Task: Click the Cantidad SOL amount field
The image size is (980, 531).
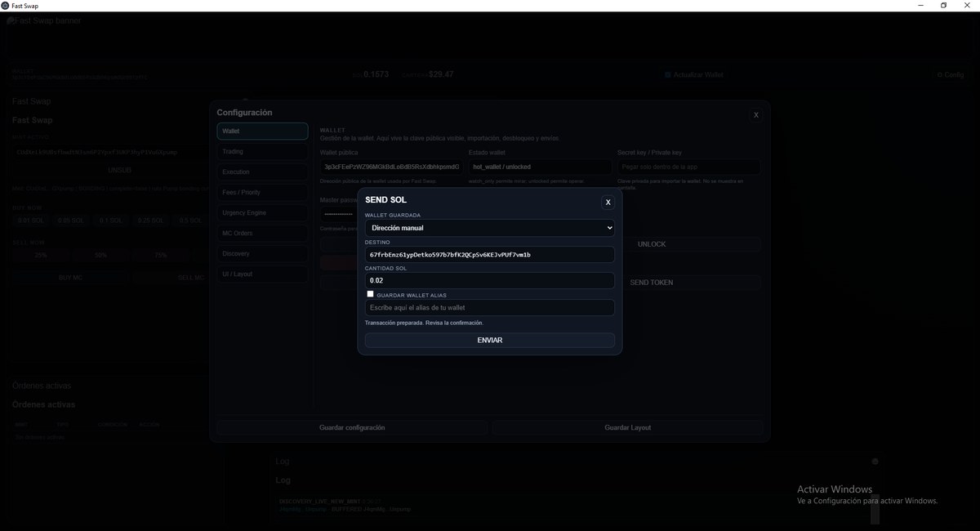Action: 489,280
